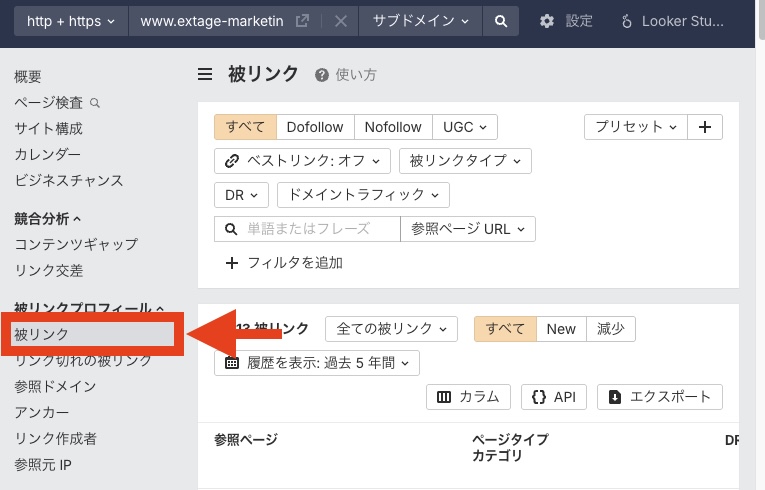Clear the URL with the X icon
Screen dimensions: 765x490
click(340, 21)
